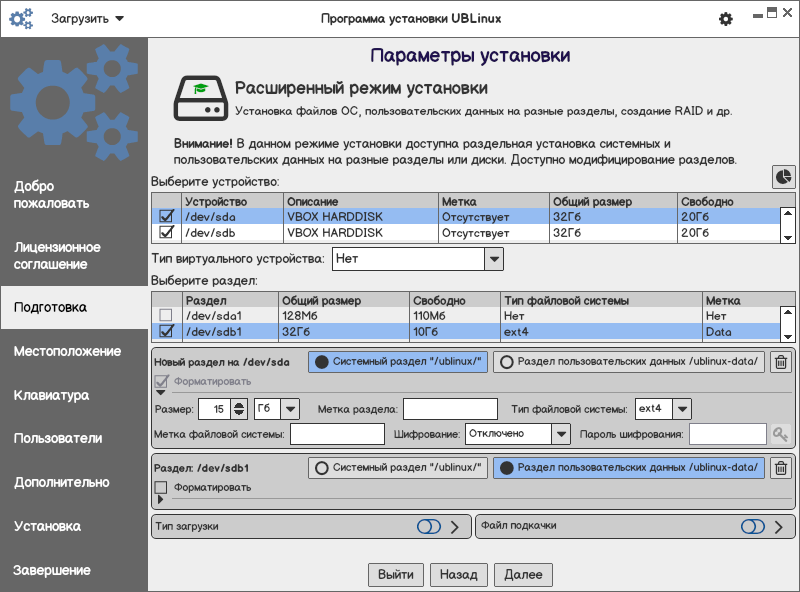800x592 pixels.
Task: Delete the new /dev/sda partition entry
Action: pos(782,362)
